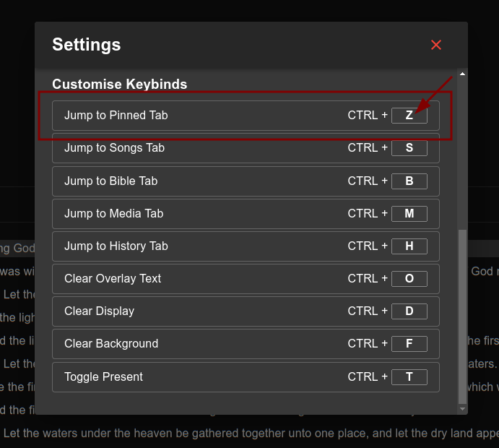Change the D keybind for Clear Display

pyautogui.click(x=409, y=311)
